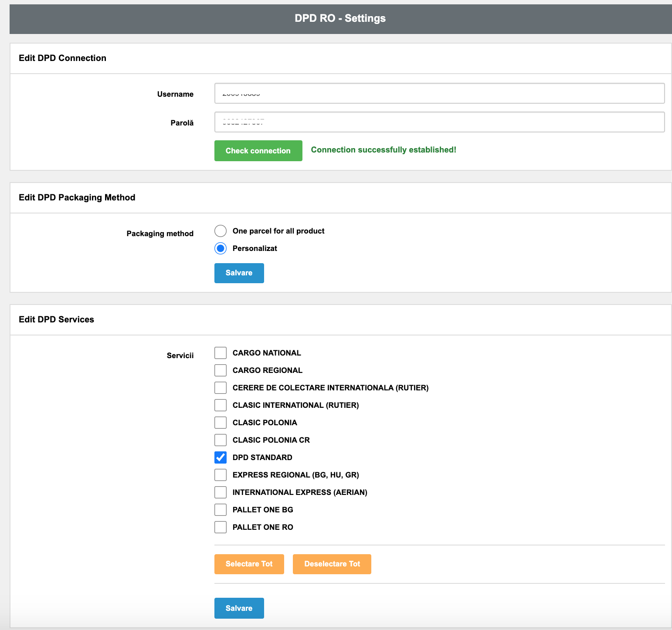This screenshot has height=630, width=672.
Task: Tick the CLASIC POLONIA checkbox
Action: 221,423
